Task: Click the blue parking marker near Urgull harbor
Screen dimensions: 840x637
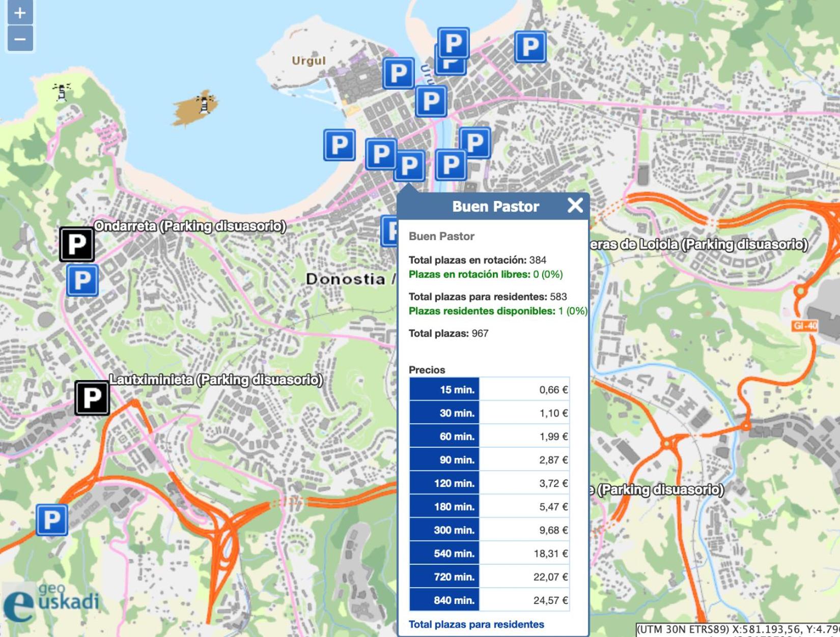Action: click(399, 74)
